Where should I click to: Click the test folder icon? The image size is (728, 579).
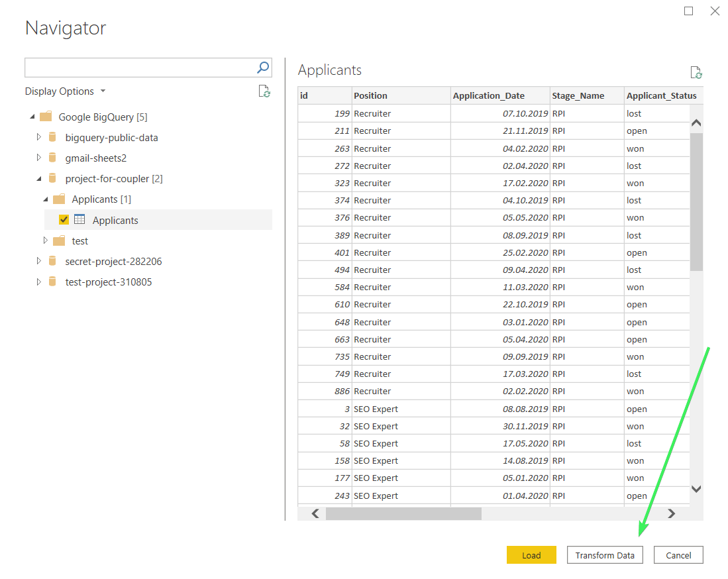point(59,240)
